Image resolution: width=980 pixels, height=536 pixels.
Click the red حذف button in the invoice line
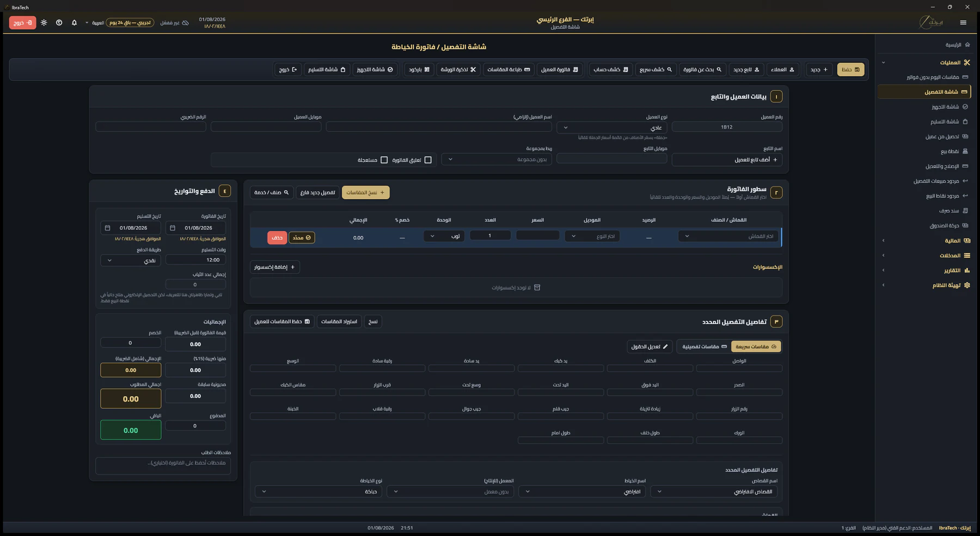[x=277, y=237]
